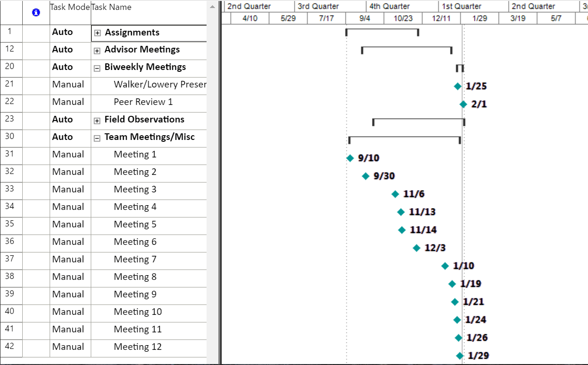The image size is (588, 365).
Task: Collapse the Biweekly Meetings group
Action: click(97, 68)
